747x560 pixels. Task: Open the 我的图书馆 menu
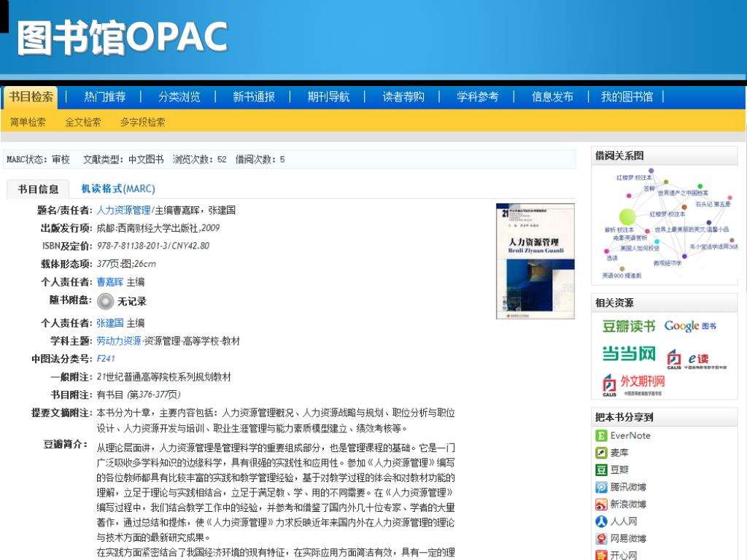pos(627,97)
